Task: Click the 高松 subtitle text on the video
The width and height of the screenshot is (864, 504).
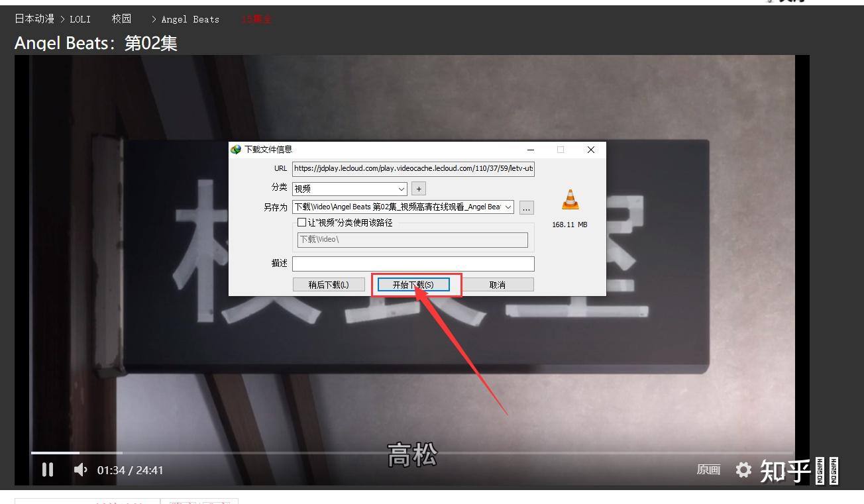Action: tap(412, 456)
